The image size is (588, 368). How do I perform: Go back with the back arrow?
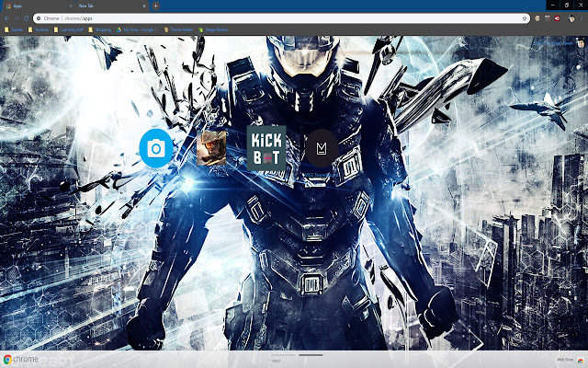6,18
